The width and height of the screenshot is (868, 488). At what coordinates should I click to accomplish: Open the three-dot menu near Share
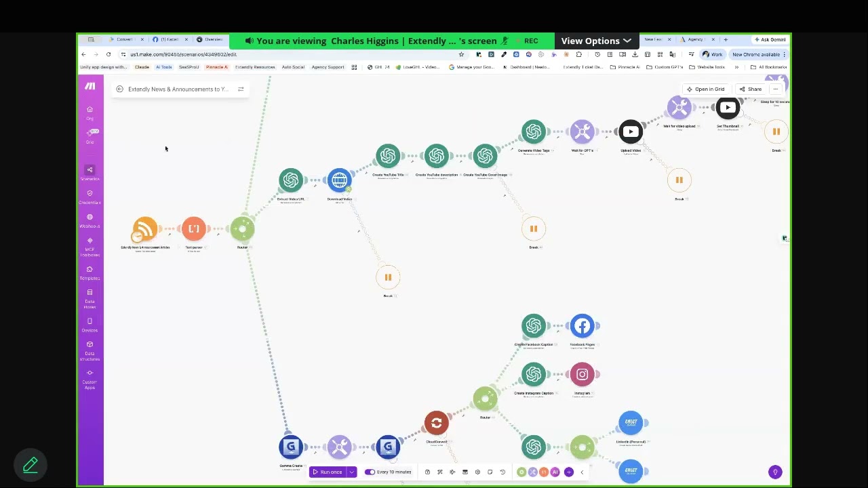pyautogui.click(x=775, y=89)
